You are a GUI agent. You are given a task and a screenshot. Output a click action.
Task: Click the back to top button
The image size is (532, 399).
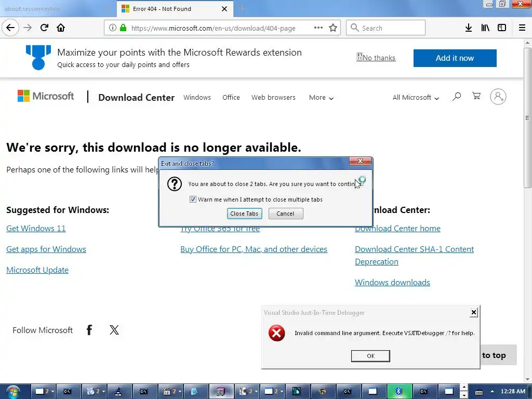coord(499,355)
